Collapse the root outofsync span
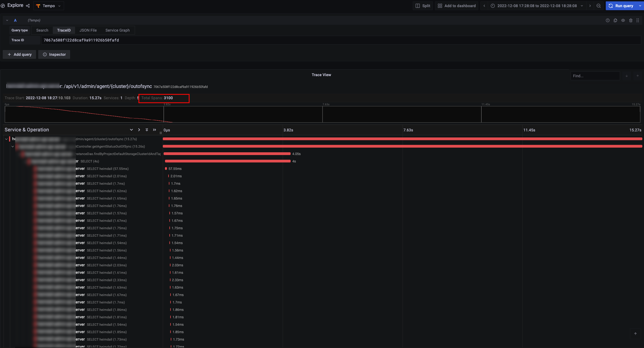Image resolution: width=644 pixels, height=348 pixels. 6,139
